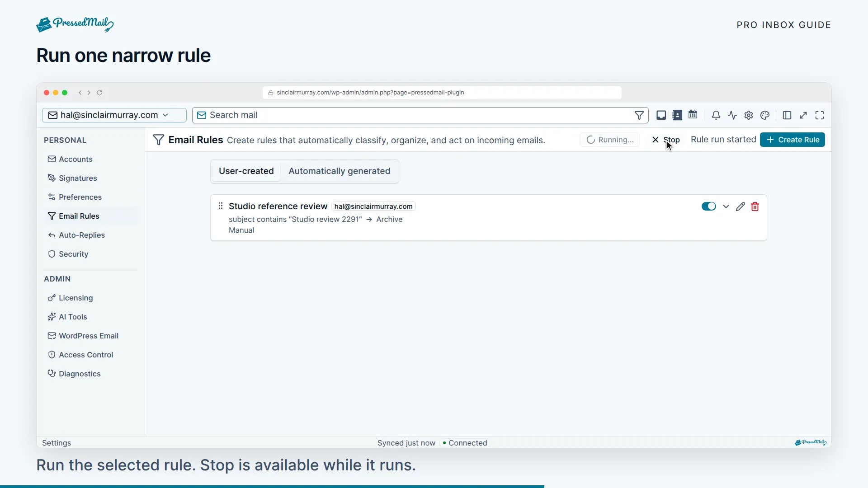Open Diagnostics under Admin
This screenshot has width=868, height=488.
pos(90,374)
